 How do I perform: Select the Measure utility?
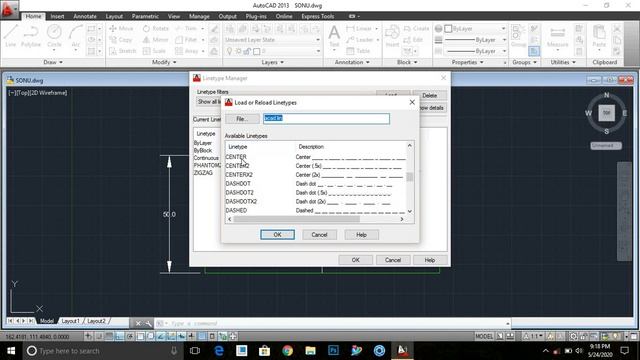[558, 37]
